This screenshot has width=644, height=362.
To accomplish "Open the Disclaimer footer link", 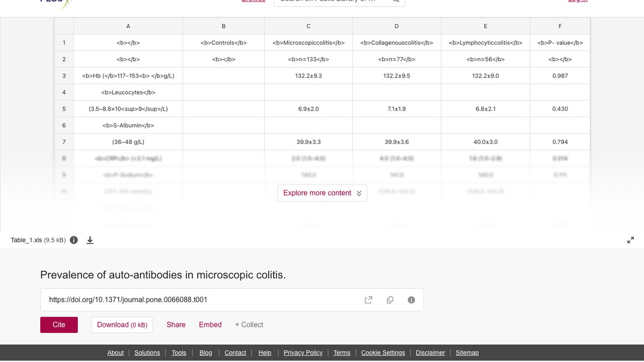I will [430, 353].
